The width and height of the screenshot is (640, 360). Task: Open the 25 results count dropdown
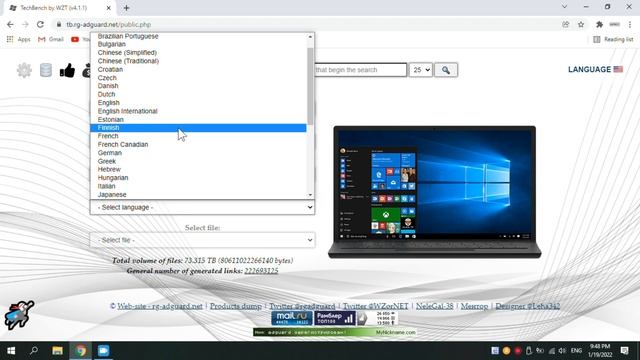pyautogui.click(x=420, y=70)
